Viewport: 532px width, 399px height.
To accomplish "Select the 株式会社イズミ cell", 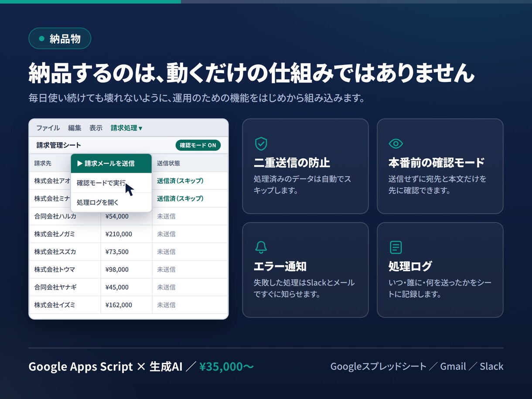I will 65,305.
